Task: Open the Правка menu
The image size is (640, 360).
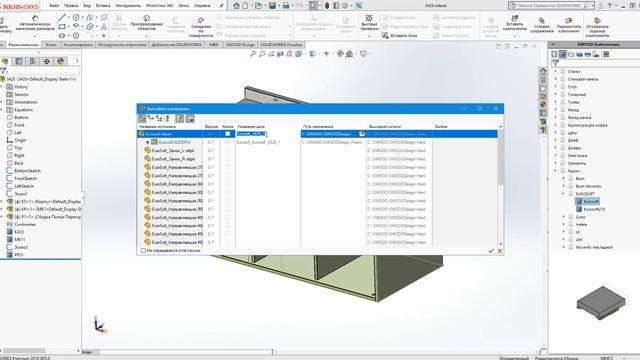Action: click(x=71, y=6)
